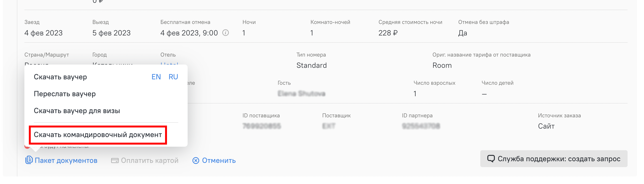Choose Переслать ваучер from the popup

click(65, 94)
